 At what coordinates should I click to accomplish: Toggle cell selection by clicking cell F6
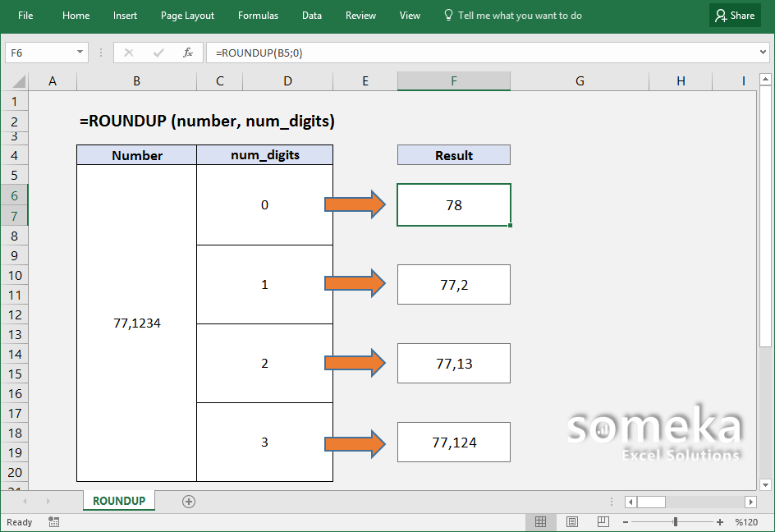pos(453,204)
